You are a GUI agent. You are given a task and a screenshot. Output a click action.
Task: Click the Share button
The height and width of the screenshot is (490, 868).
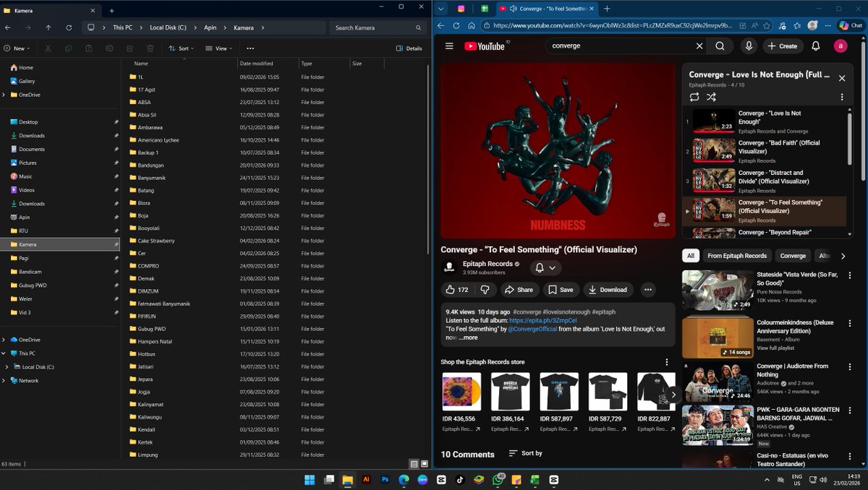[x=518, y=290]
